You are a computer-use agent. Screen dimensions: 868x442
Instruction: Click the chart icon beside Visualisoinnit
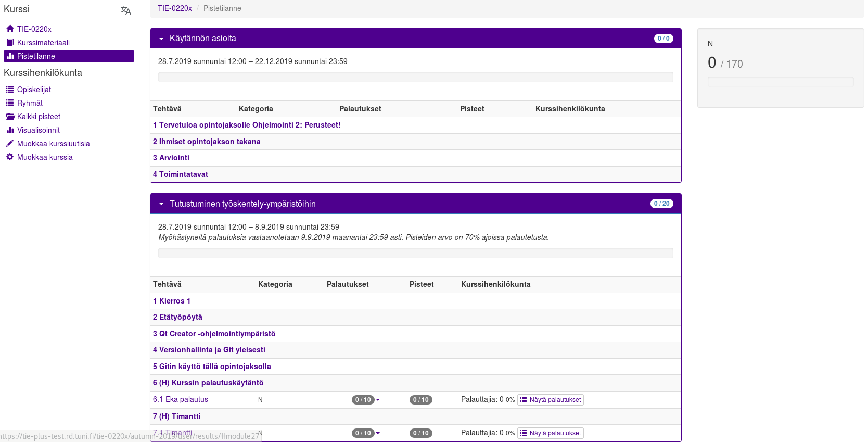[x=10, y=130]
